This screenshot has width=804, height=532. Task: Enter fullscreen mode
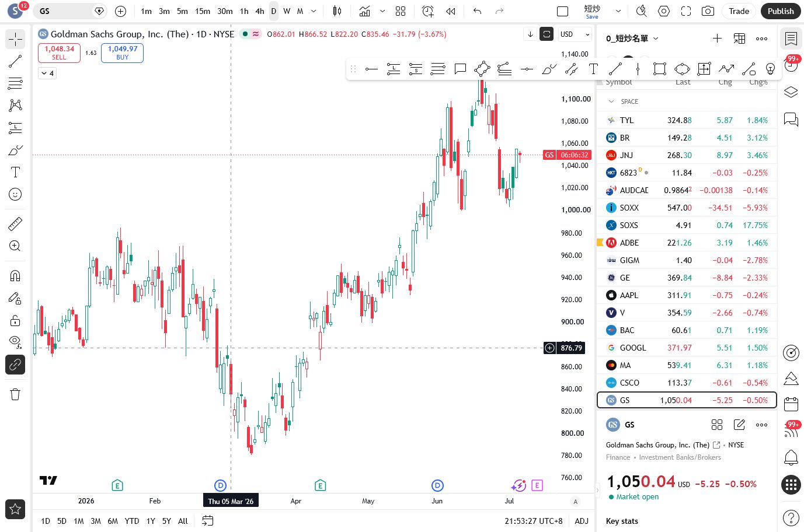(x=686, y=11)
